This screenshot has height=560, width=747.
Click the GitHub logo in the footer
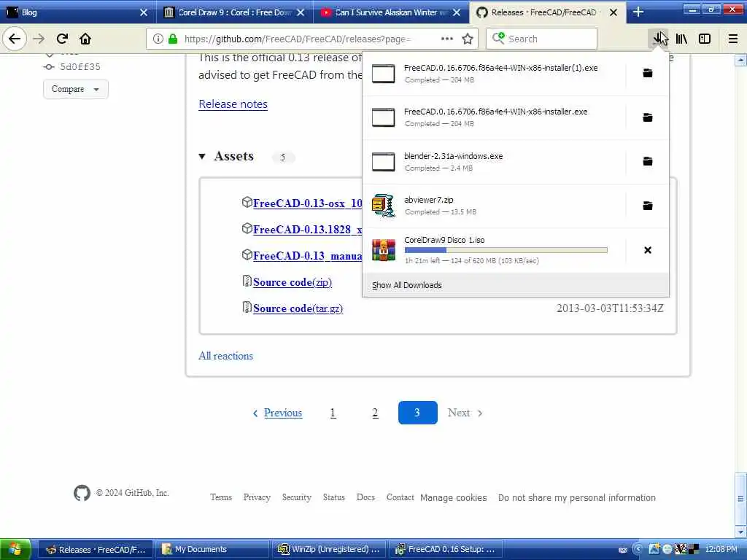82,493
